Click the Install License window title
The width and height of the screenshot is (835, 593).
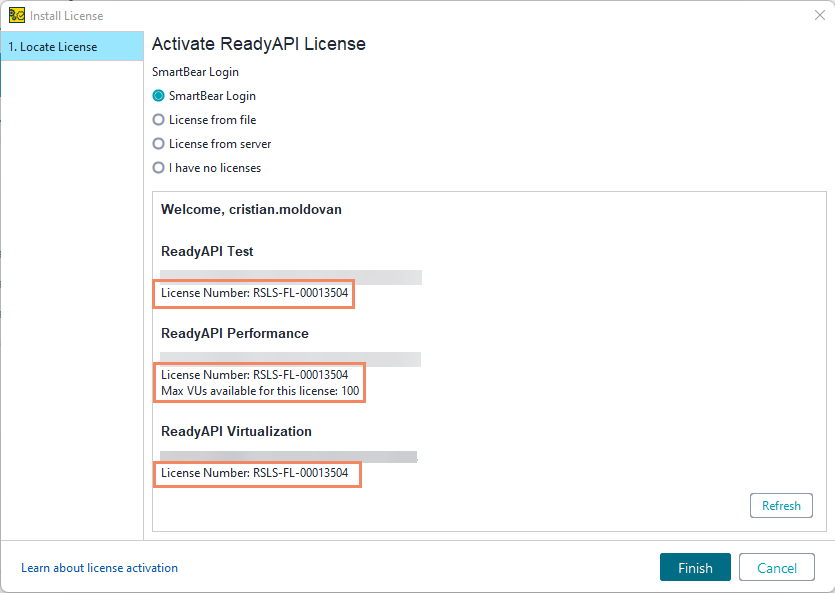(x=67, y=16)
